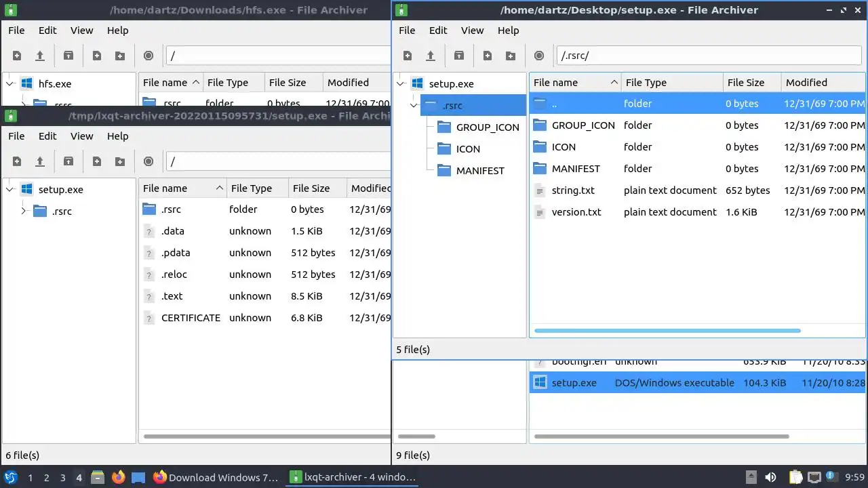Screen dimensions: 868x488
Task: Click New archive icon in Desktop setup.exe window
Action: click(x=408, y=56)
